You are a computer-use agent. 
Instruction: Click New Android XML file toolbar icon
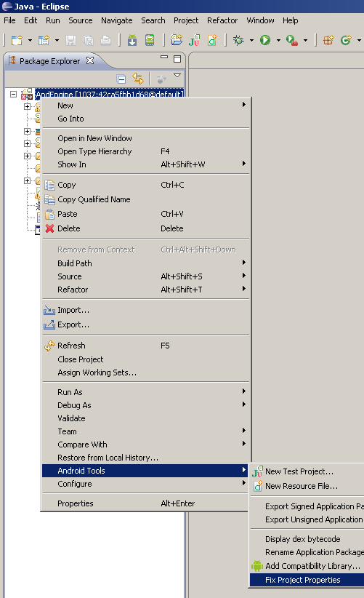[x=212, y=40]
